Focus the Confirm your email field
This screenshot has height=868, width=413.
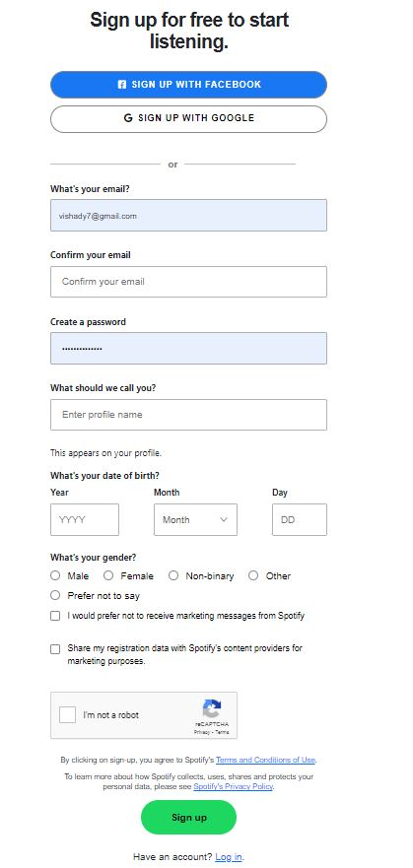pos(189,282)
